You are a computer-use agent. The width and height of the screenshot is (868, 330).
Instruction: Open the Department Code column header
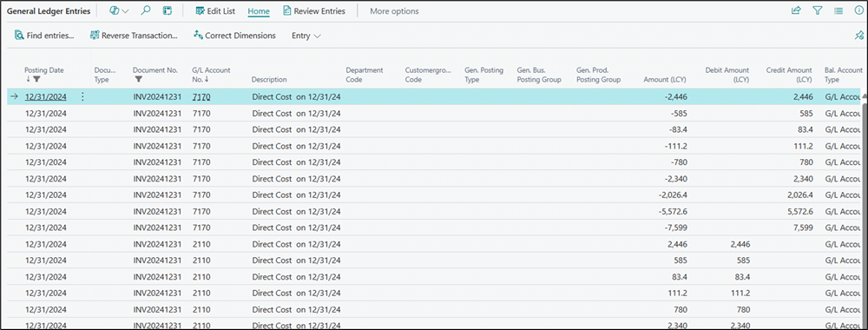[x=365, y=75]
